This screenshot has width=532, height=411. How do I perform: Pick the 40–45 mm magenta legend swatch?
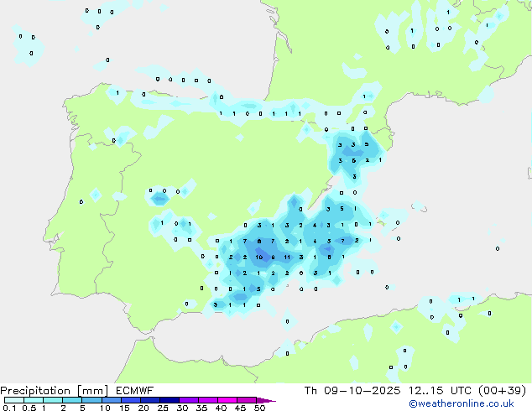tap(227, 400)
